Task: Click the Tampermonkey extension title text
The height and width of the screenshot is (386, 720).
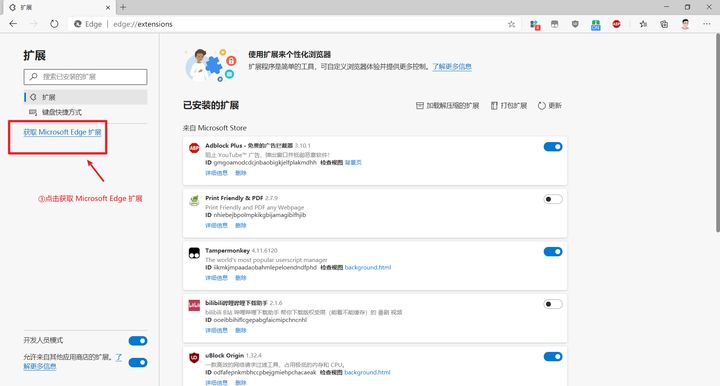Action: (x=227, y=251)
